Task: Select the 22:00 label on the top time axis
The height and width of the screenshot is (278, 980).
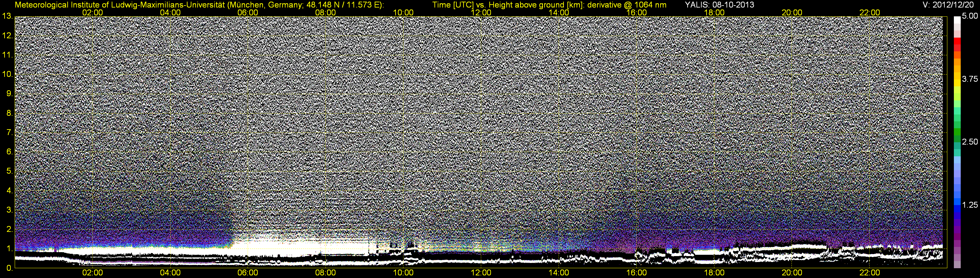Action: [870, 12]
